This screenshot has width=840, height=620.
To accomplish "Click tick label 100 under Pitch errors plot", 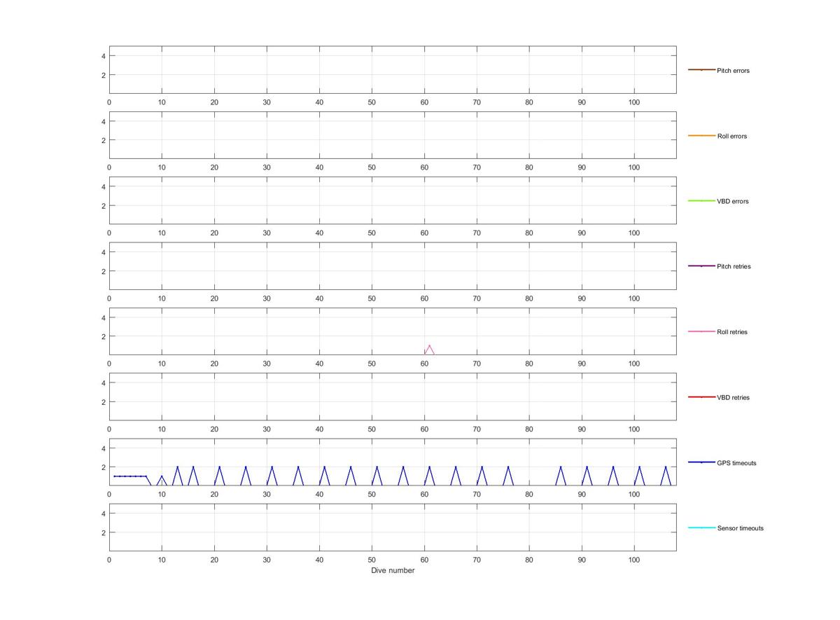I will [634, 102].
